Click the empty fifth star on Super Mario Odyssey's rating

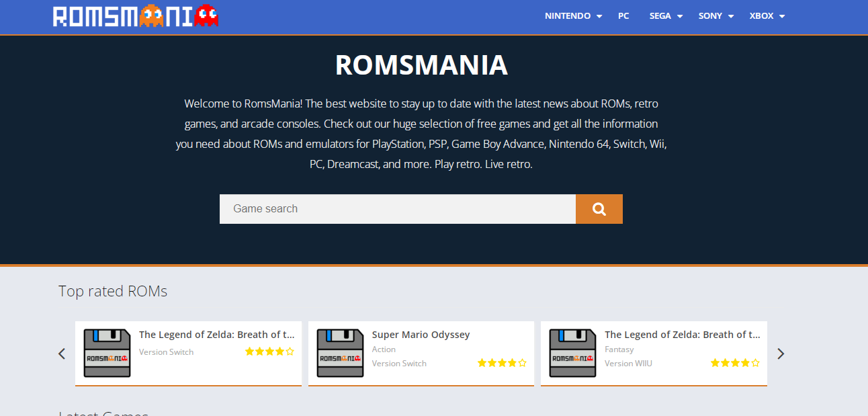[x=523, y=363]
